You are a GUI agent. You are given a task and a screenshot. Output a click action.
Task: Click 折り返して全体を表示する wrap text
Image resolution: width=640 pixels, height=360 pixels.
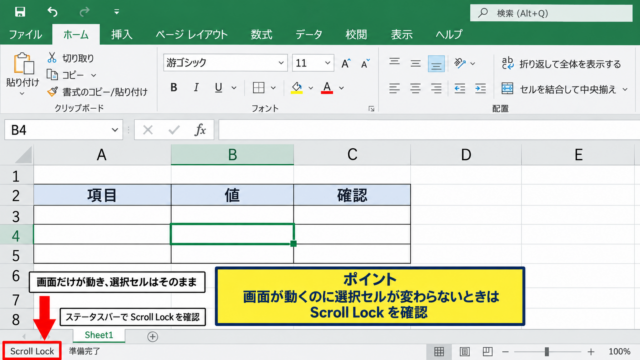click(x=561, y=64)
